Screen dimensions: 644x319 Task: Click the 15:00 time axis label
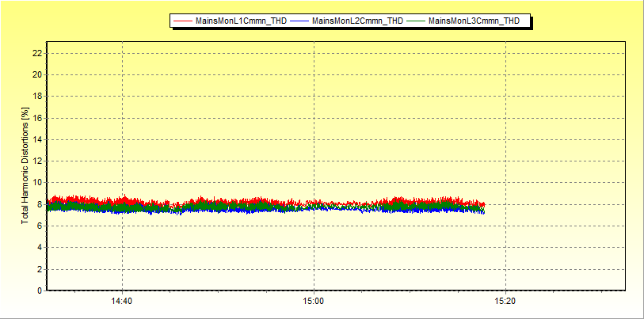(314, 302)
